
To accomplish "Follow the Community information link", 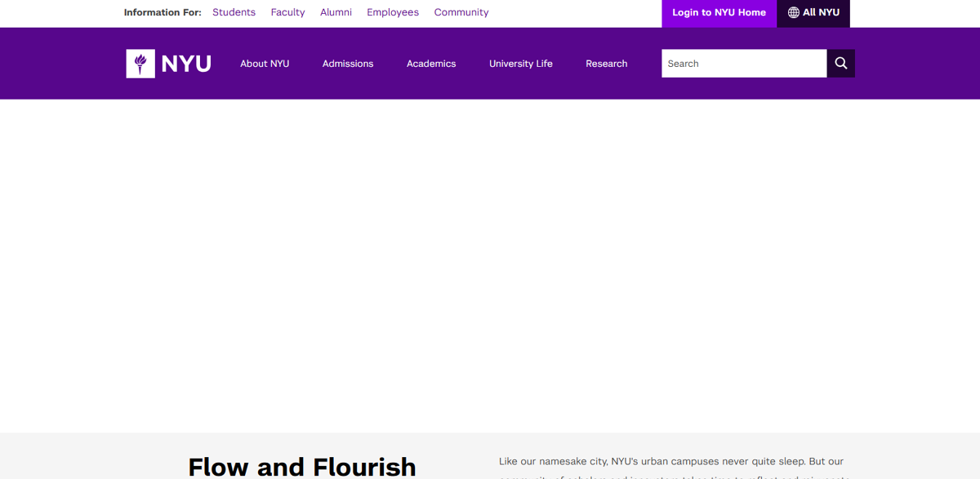I will pos(461,11).
